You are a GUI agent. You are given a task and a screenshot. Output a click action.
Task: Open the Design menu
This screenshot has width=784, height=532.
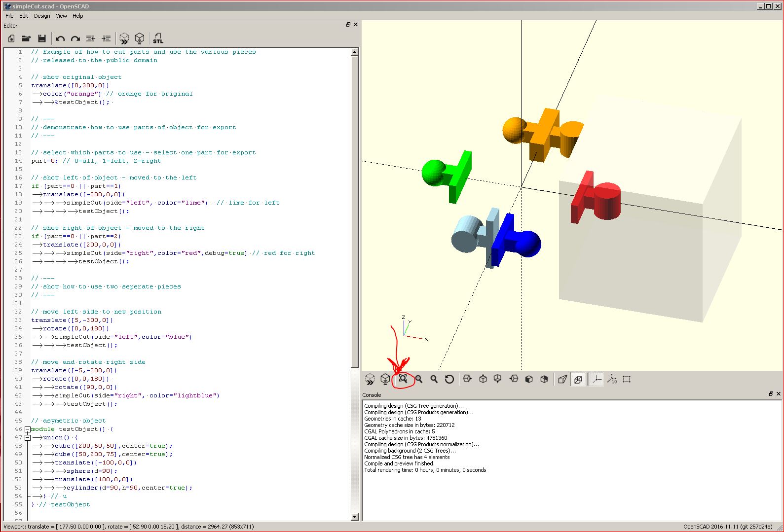click(x=42, y=16)
